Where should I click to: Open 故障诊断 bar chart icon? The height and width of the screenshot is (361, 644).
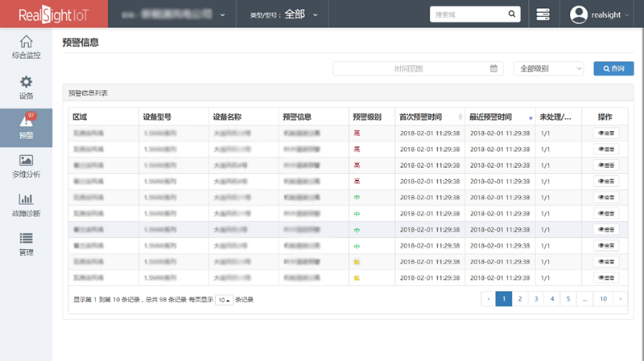click(x=26, y=199)
